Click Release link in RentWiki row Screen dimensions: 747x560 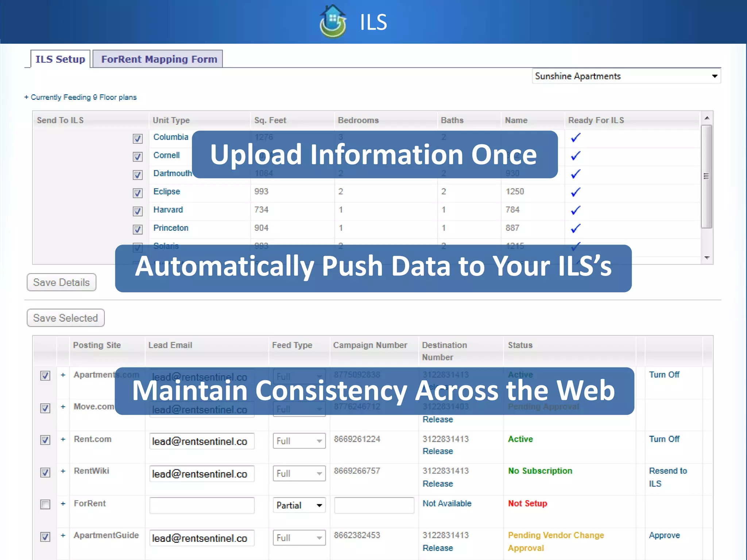click(x=438, y=484)
